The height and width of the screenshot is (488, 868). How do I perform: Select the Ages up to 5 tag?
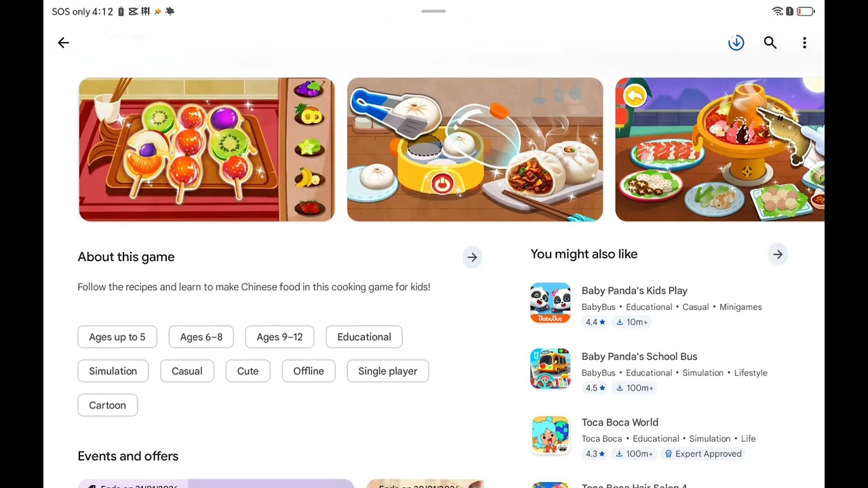[x=117, y=337]
